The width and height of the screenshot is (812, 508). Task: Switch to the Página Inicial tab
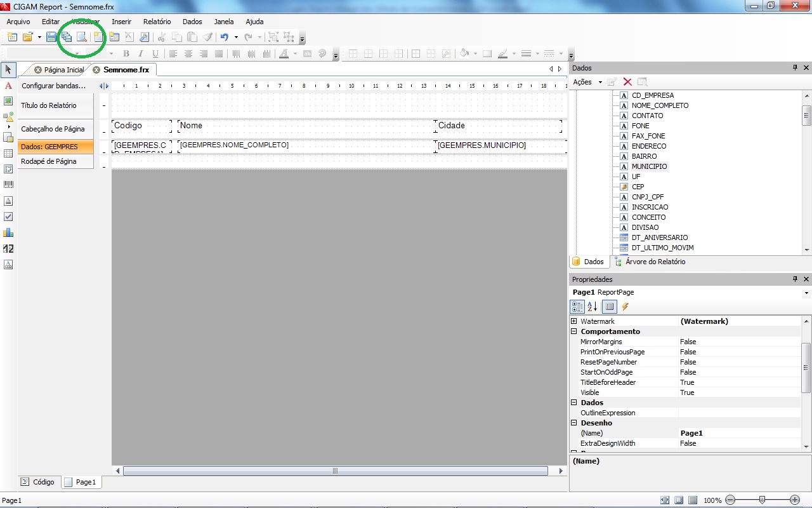[59, 70]
